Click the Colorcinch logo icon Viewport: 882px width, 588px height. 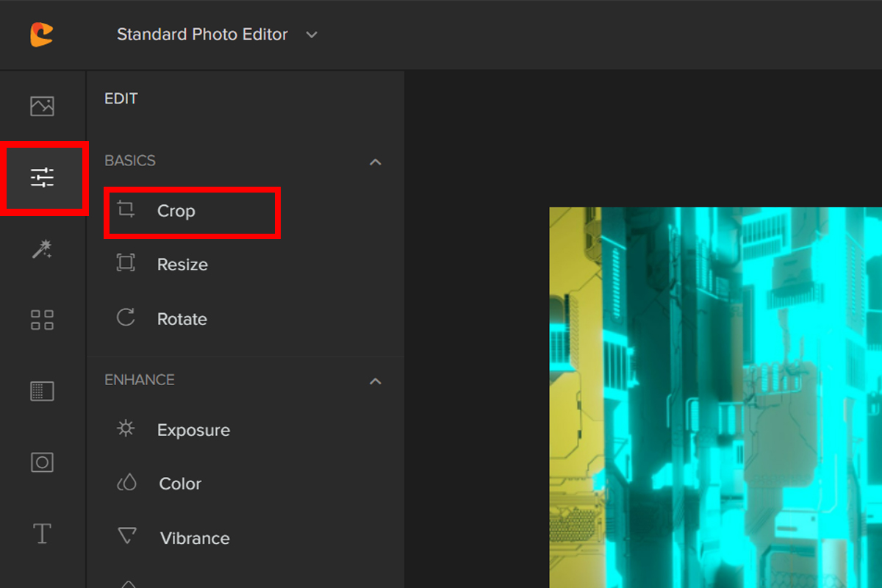(x=42, y=35)
